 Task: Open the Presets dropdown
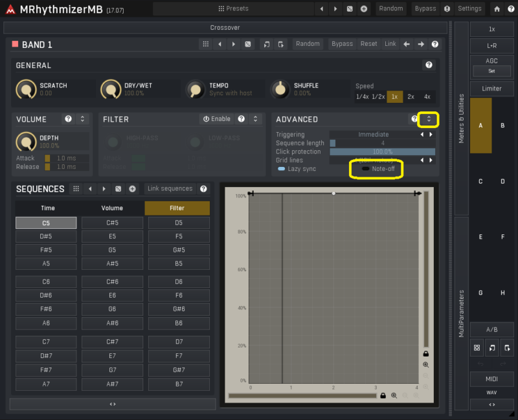pos(233,8)
